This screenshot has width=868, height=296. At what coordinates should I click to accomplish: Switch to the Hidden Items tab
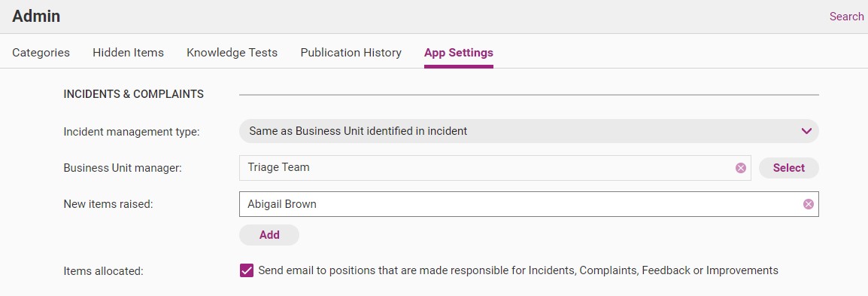(x=129, y=53)
